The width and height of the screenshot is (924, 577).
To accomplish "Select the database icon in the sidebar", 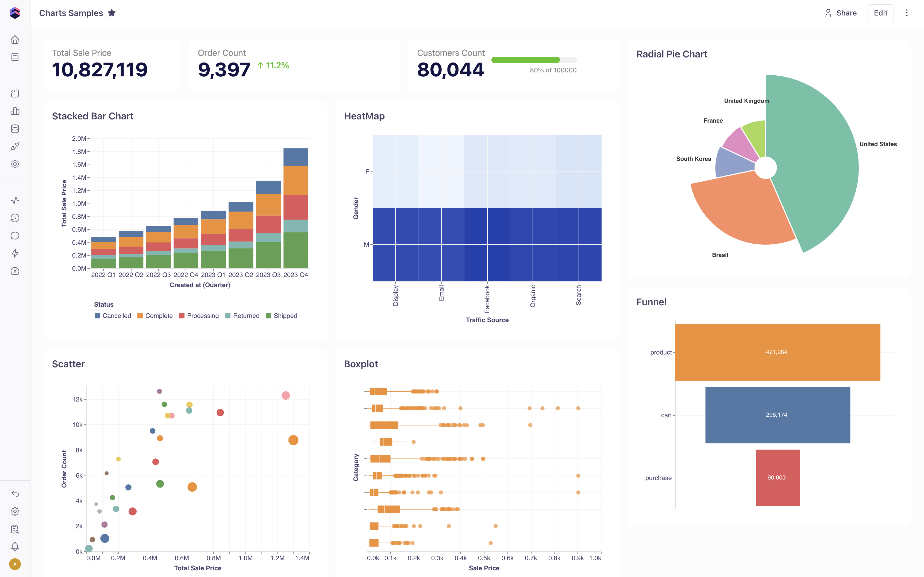I will (x=15, y=128).
